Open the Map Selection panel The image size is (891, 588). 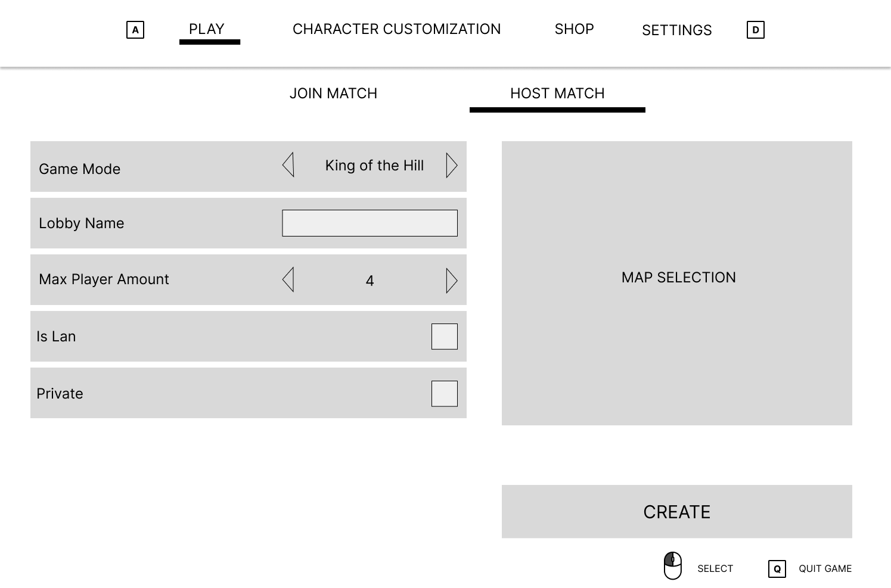[x=677, y=283]
